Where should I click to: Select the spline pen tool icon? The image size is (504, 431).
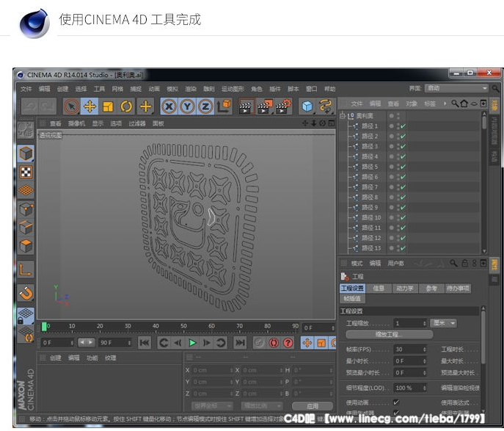326,106
